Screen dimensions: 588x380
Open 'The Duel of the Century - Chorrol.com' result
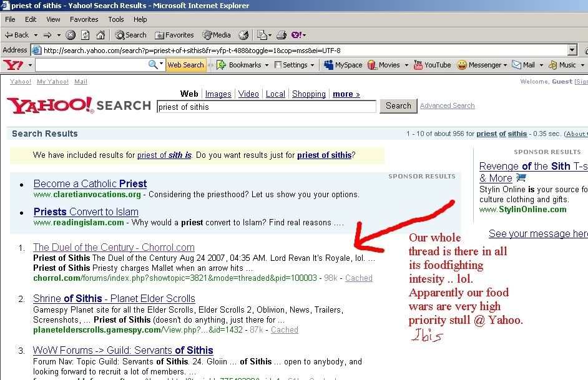click(x=114, y=247)
